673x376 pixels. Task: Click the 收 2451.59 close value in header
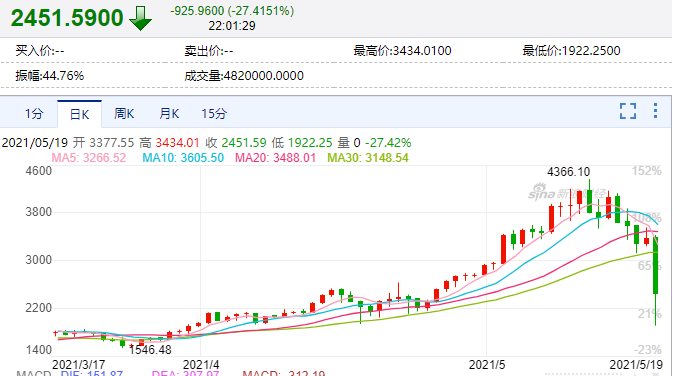236,143
